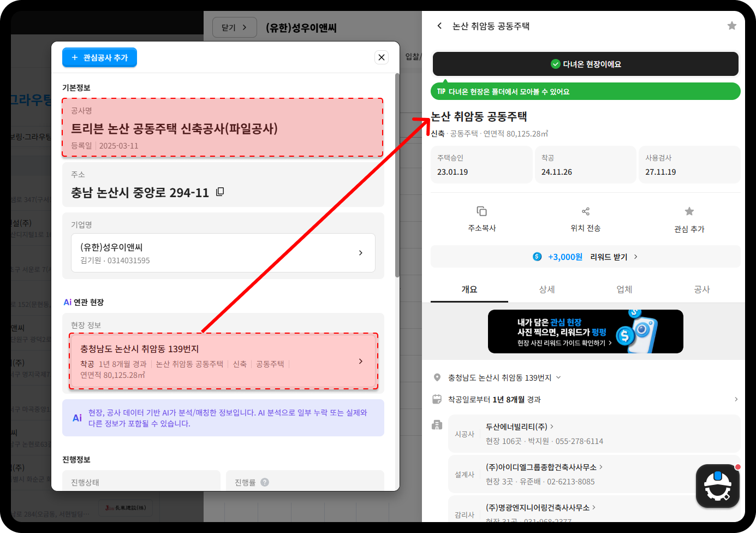756x533 pixels.
Task: Go back from 논산 취암동 공동주택 page
Action: click(440, 26)
